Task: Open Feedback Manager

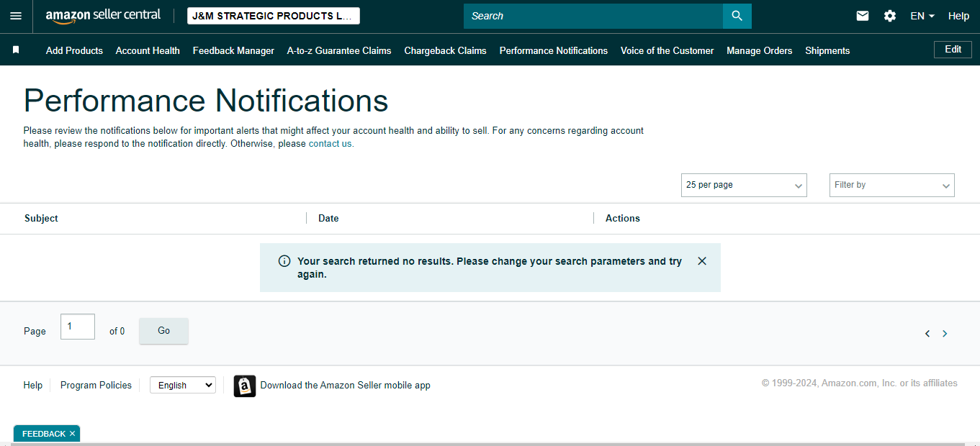Action: pyautogui.click(x=233, y=50)
